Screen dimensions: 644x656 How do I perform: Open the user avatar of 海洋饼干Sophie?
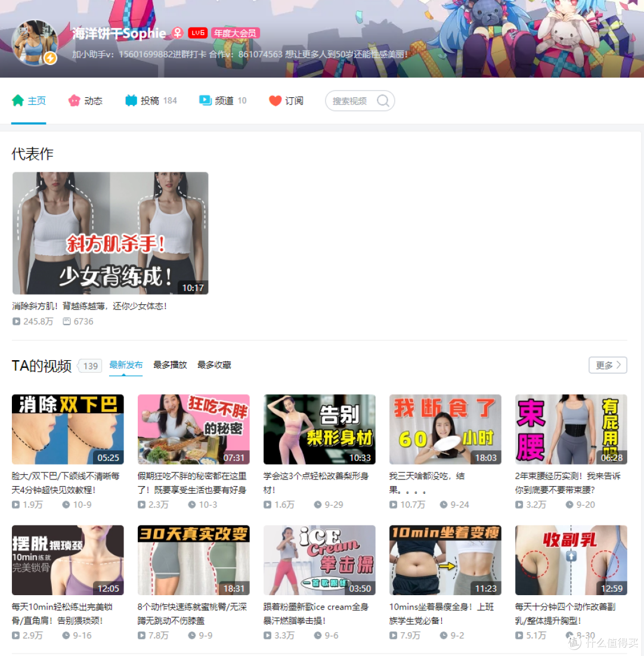point(35,43)
